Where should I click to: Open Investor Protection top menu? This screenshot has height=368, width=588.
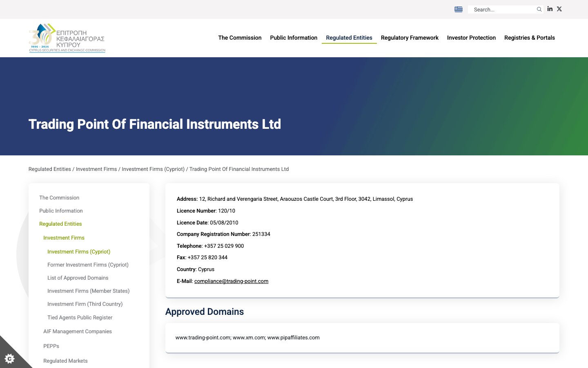[471, 38]
